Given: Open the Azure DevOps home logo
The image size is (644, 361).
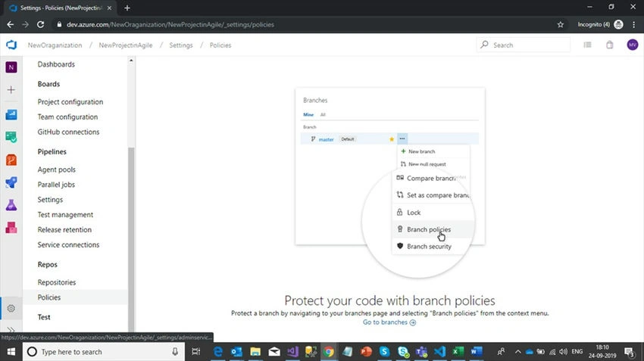Looking at the screenshot, I should click(11, 45).
